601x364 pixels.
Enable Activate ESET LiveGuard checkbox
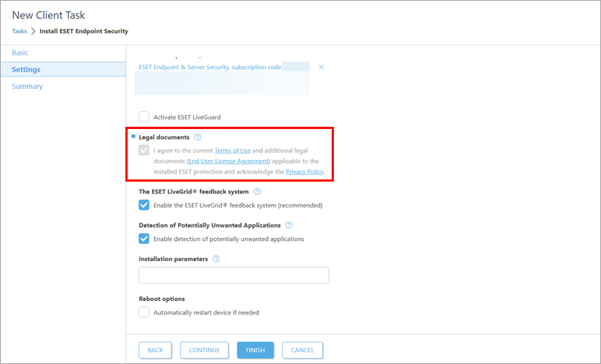tap(144, 116)
